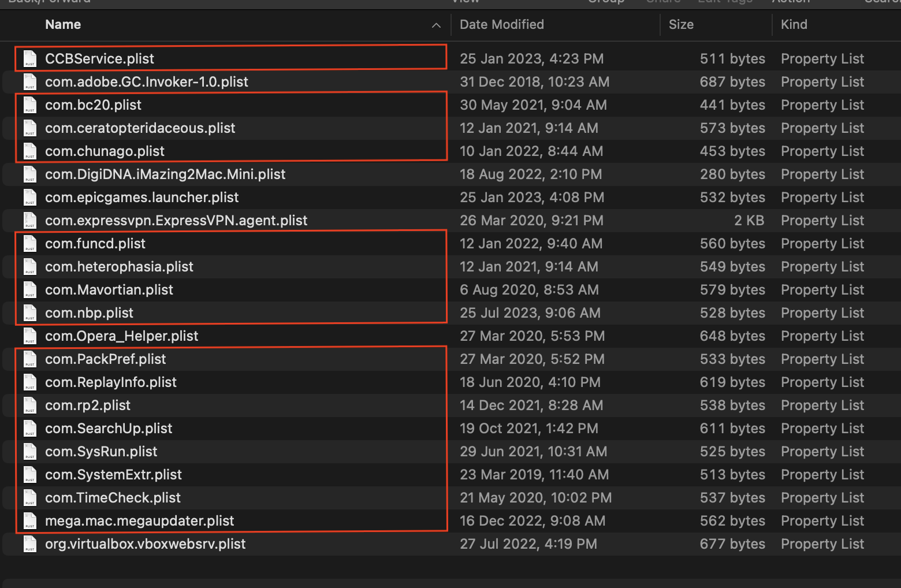Select the com.nbp.plist file icon
The height and width of the screenshot is (588, 901).
30,312
